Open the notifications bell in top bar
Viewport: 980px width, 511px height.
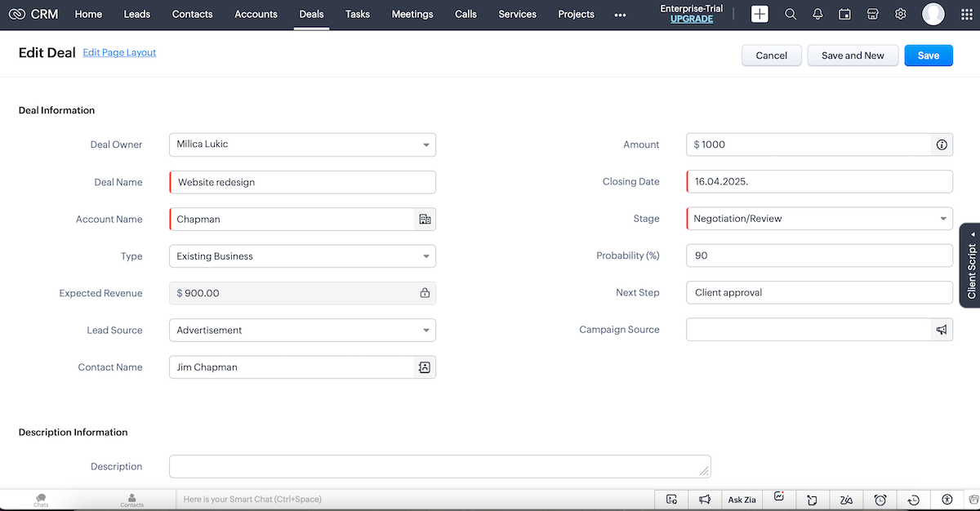pyautogui.click(x=817, y=14)
